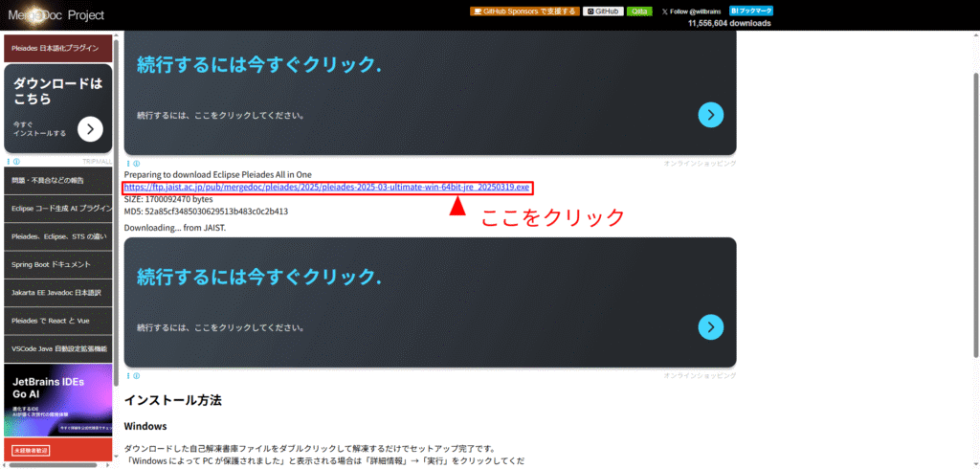Follow @willbrains on X
980x469 pixels.
[x=691, y=11]
